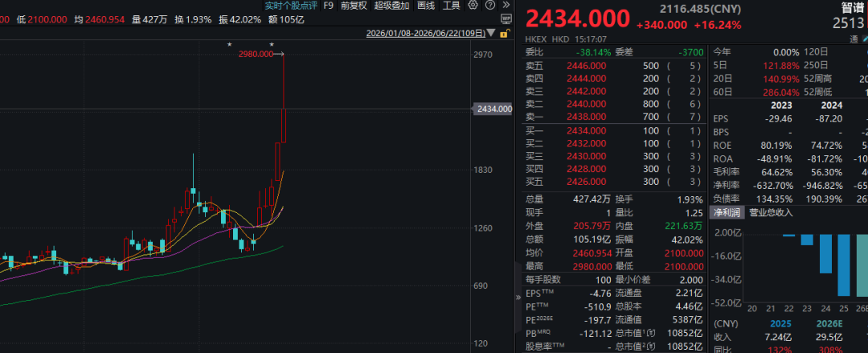The height and width of the screenshot is (353, 868).
Task: Select 买一 bid price 2434.000
Action: tap(586, 131)
